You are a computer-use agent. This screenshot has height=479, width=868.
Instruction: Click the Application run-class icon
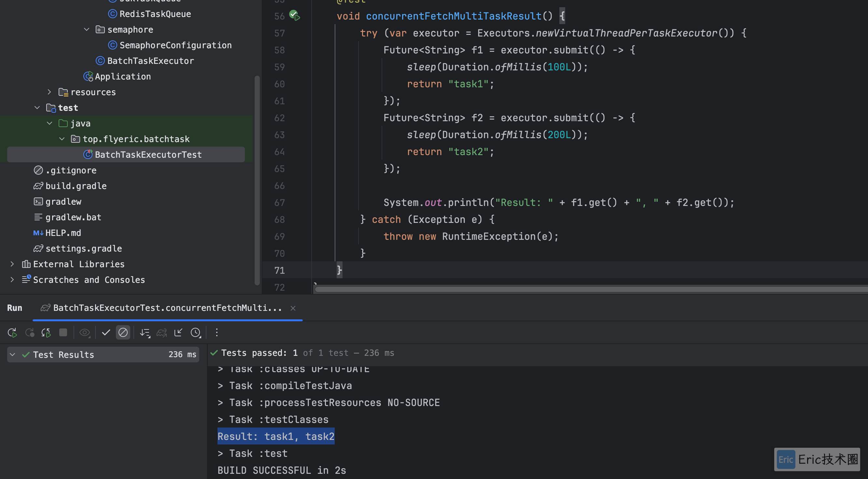[x=88, y=76]
